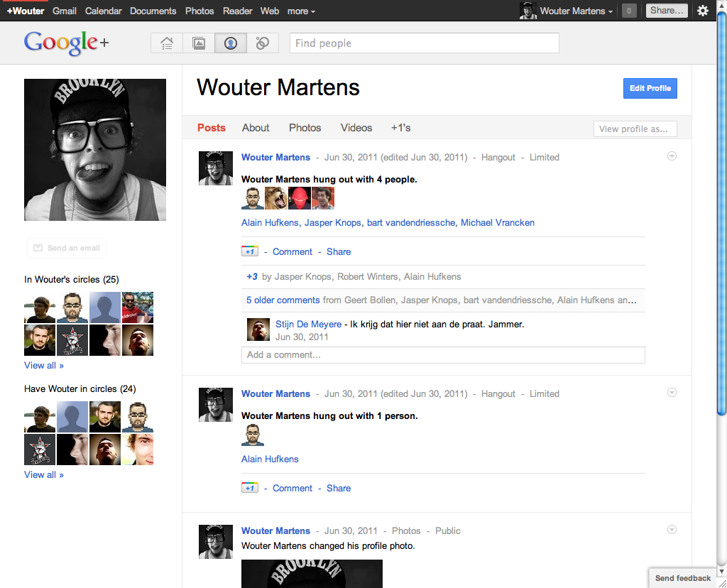Viewport: 727px width, 588px height.
Task: Click the large Brooklyn cap profile photo
Action: click(x=95, y=150)
